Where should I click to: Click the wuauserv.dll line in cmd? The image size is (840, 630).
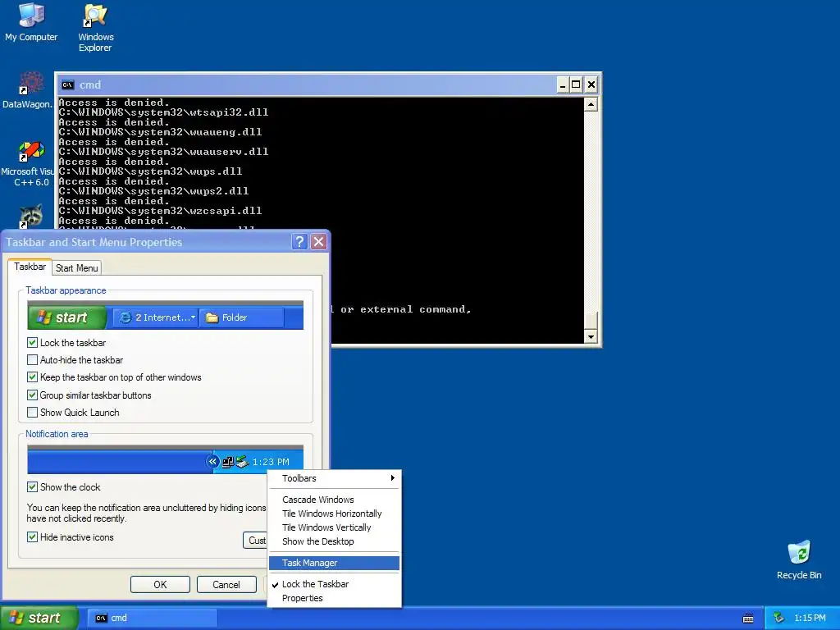coord(163,152)
